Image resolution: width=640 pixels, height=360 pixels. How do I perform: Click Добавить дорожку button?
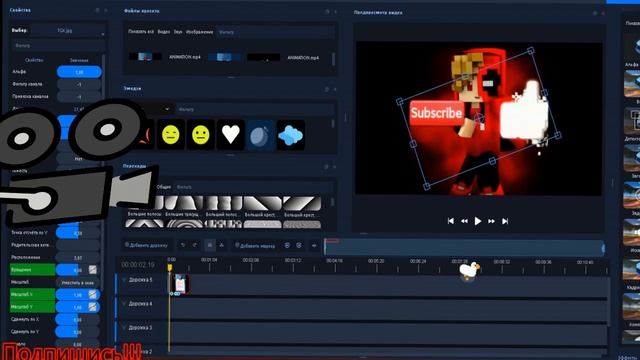[x=146, y=245]
